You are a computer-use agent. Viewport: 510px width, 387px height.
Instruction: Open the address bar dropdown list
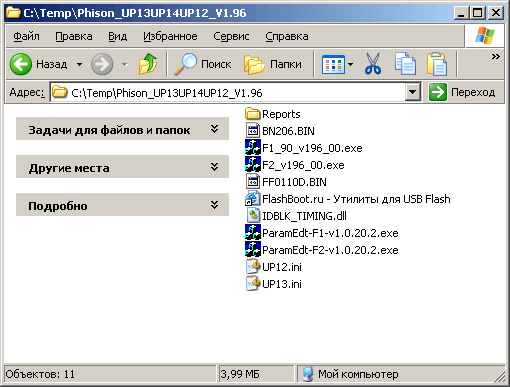point(412,92)
